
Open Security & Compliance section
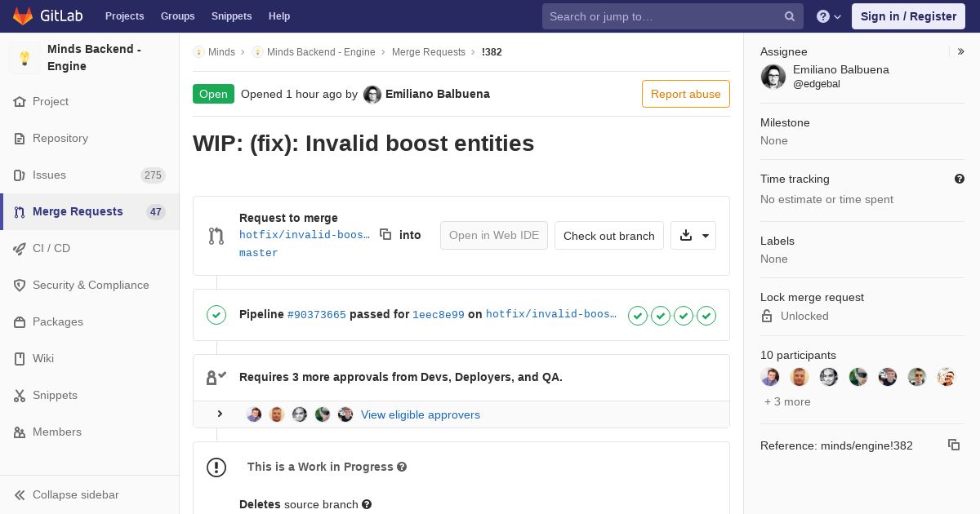90,285
